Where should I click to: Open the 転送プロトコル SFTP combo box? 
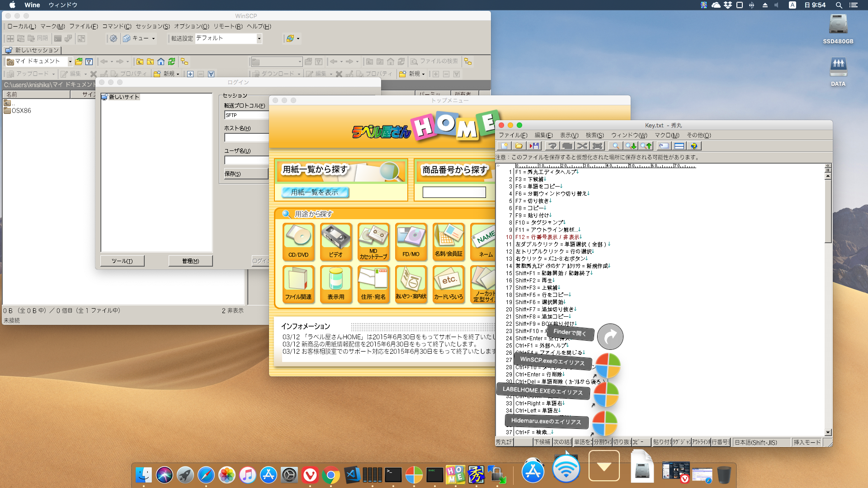click(x=247, y=115)
